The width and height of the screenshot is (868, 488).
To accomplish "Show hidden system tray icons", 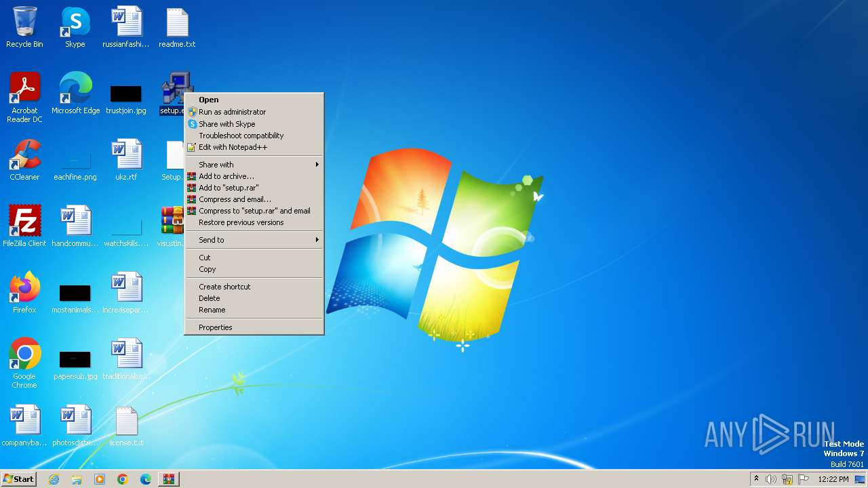I will click(x=756, y=479).
